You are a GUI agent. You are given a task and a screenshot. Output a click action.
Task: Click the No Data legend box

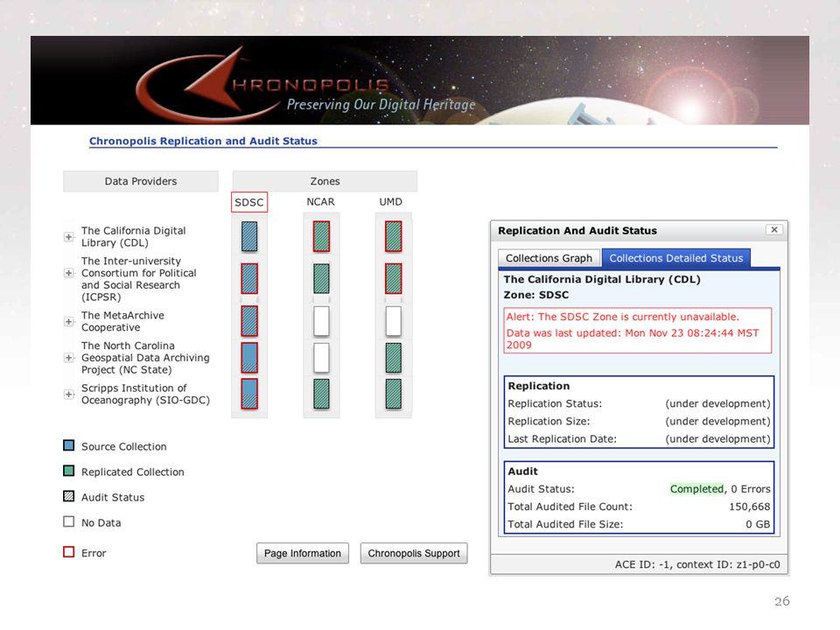pos(68,521)
